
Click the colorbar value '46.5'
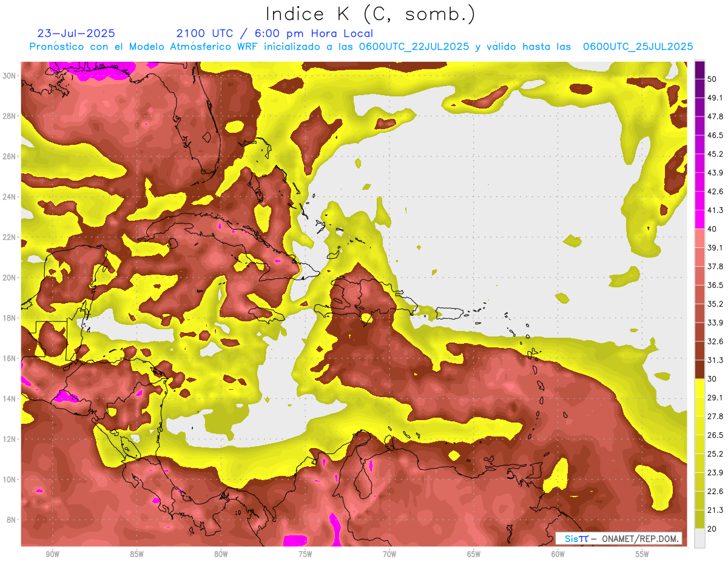pyautogui.click(x=715, y=135)
